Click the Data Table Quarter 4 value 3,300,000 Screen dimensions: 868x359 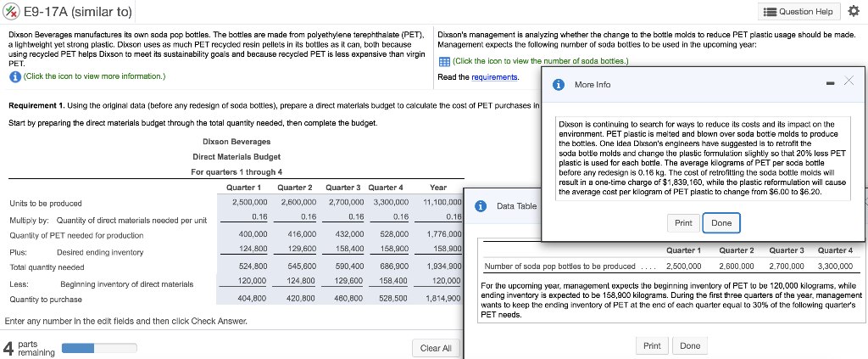click(835, 266)
